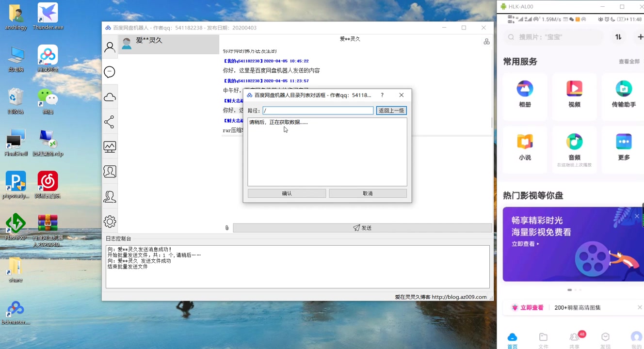This screenshot has width=644, height=349.
Task: Click the 百度网盘机器人 rar archive icon
Action: 48,230
